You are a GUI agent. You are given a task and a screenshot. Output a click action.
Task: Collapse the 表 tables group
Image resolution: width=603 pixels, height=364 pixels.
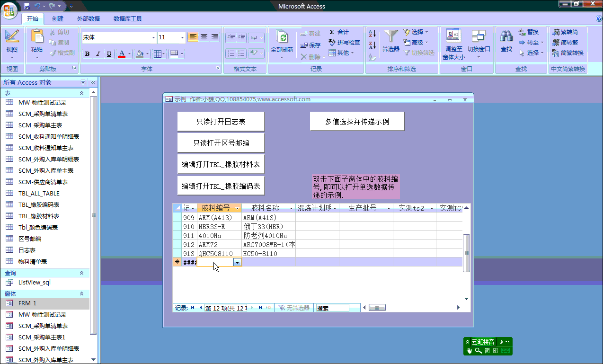point(81,93)
